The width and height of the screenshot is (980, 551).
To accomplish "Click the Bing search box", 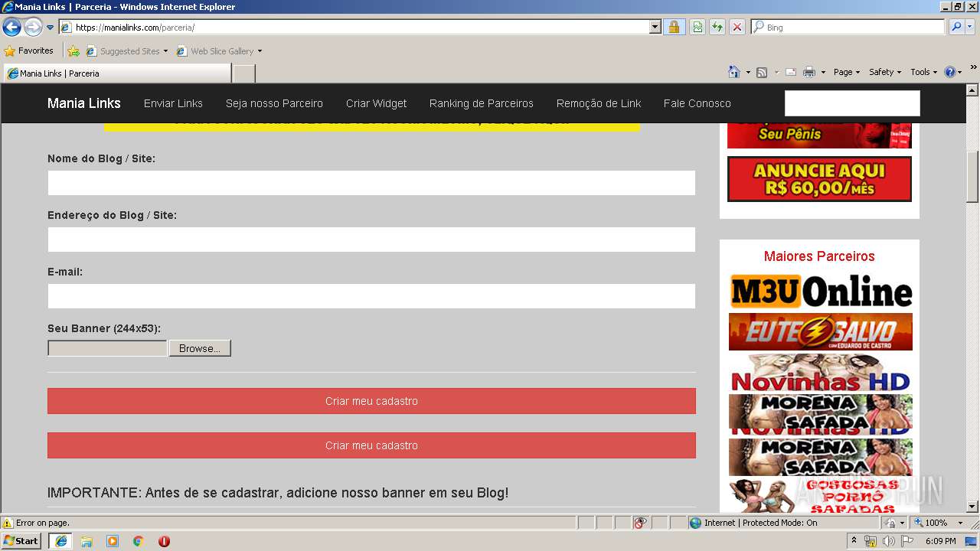I will click(x=848, y=28).
